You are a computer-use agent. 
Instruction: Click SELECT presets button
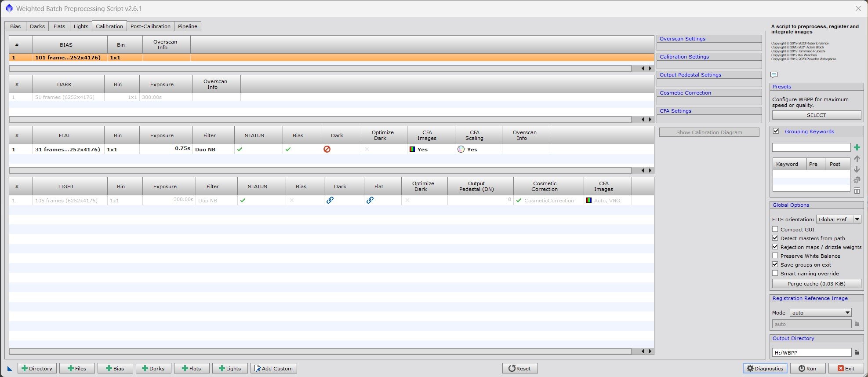pos(817,115)
